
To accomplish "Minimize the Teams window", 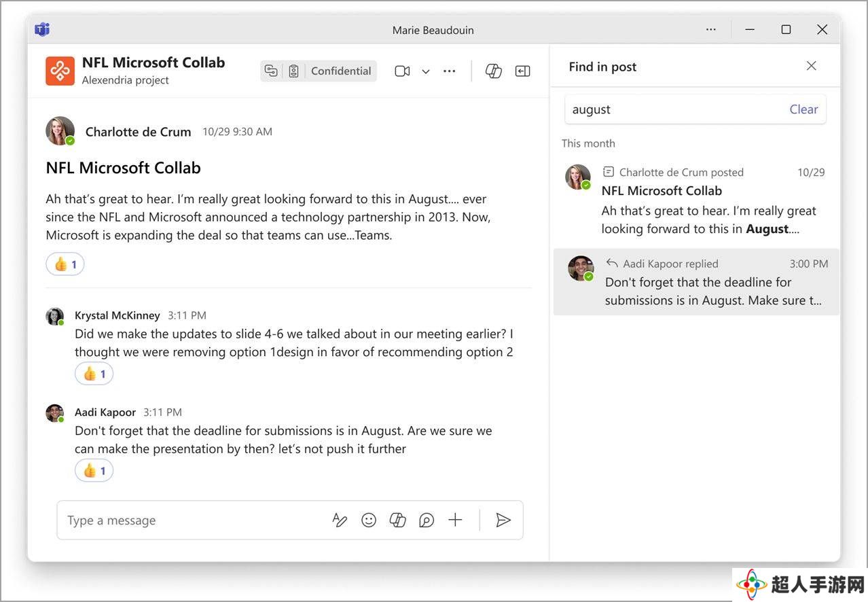I will tap(751, 29).
